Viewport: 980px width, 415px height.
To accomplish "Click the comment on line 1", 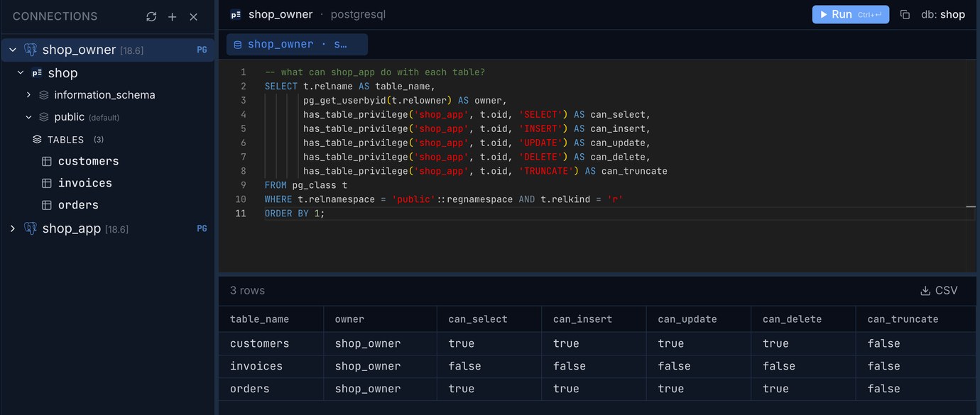I will click(374, 72).
